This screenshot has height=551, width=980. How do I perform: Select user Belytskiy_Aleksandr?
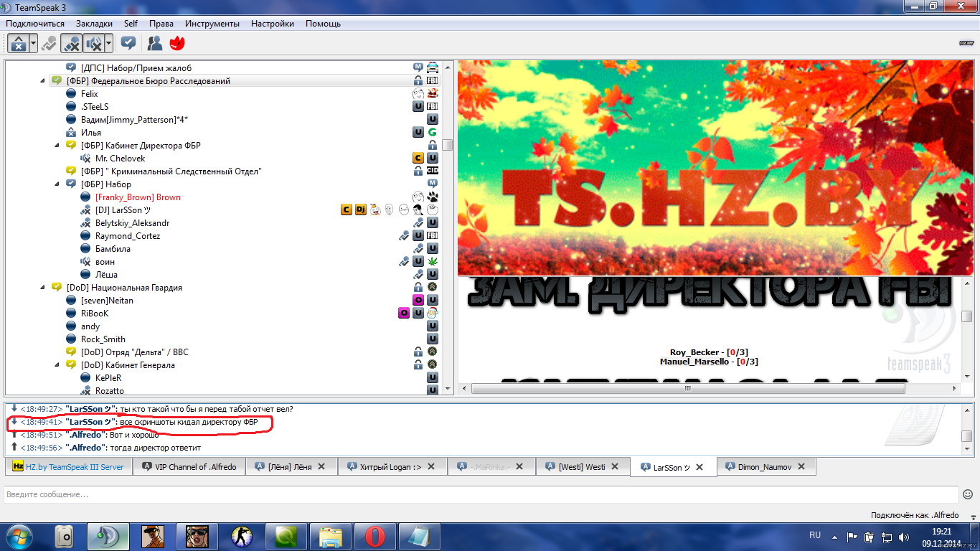132,223
